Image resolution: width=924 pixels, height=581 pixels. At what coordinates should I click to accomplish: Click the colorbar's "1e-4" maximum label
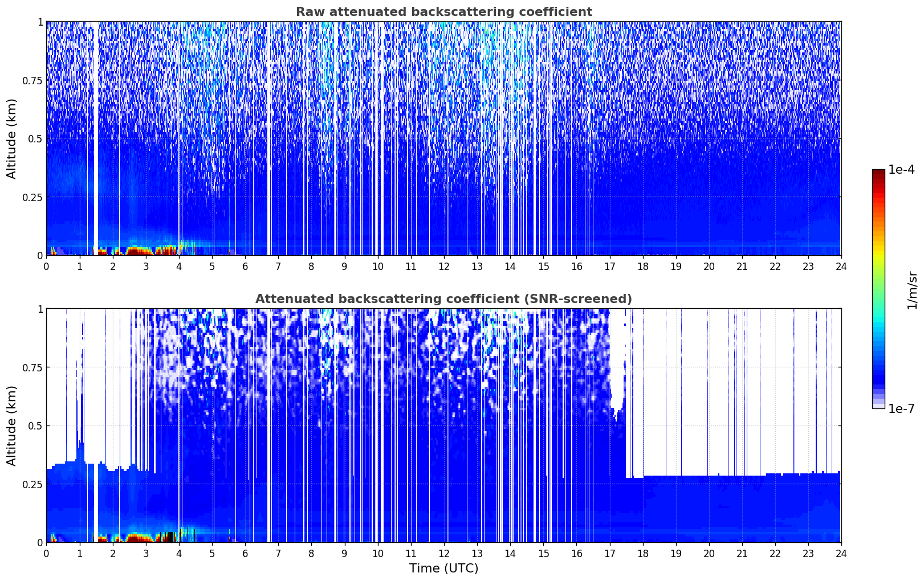coord(901,170)
